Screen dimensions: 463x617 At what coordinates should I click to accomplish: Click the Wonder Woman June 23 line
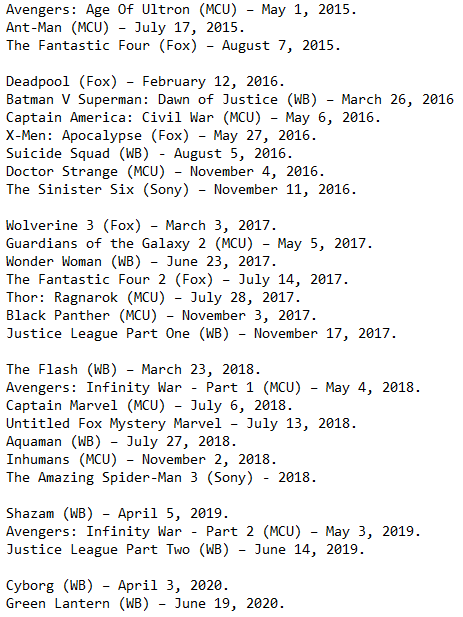point(141,262)
